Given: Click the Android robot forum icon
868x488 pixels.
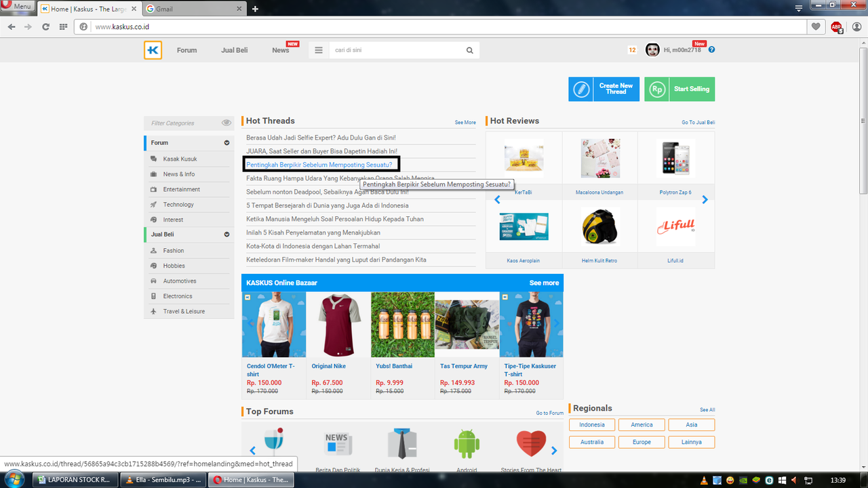Looking at the screenshot, I should click(x=467, y=444).
